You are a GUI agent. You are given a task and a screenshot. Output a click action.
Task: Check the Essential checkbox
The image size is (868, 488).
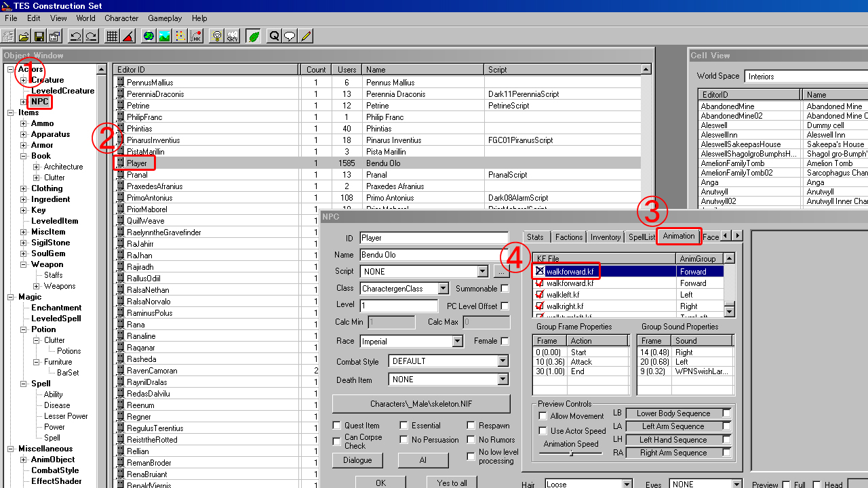coord(403,426)
